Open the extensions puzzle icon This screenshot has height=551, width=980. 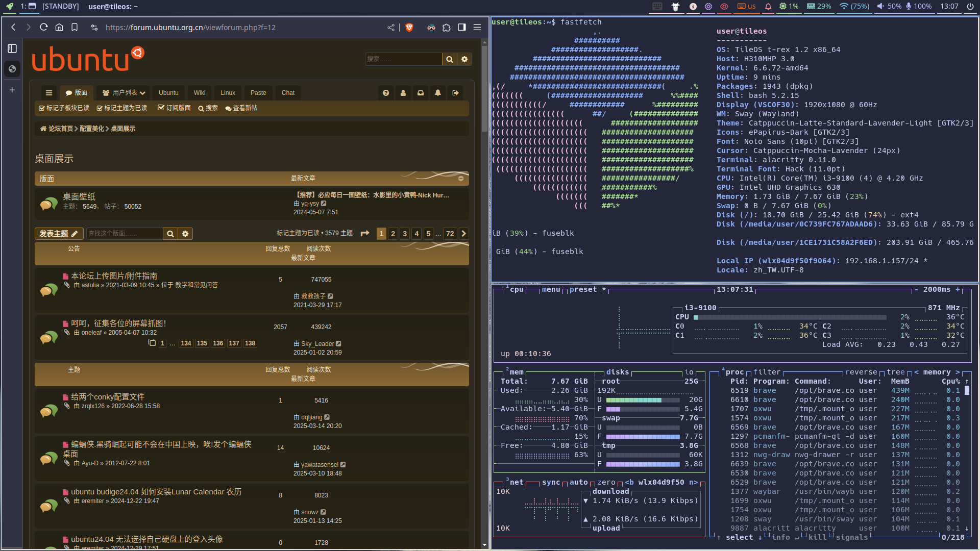[x=447, y=28]
